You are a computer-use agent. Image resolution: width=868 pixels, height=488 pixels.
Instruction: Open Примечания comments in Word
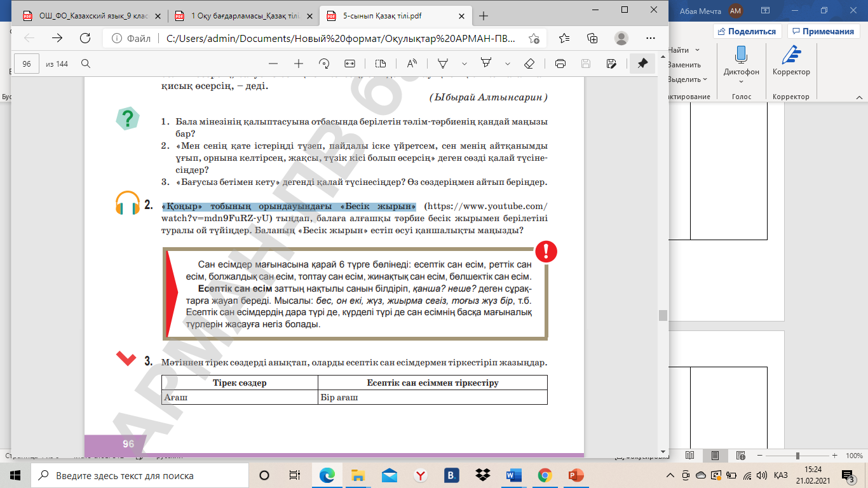[824, 31]
